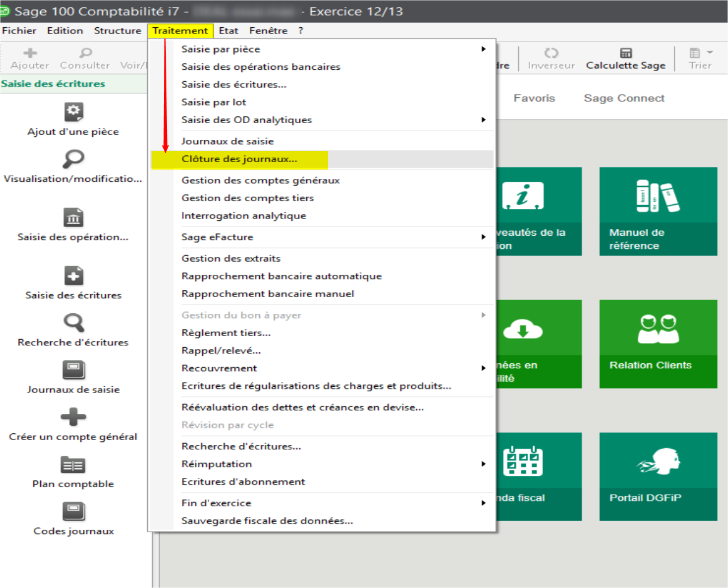Select Clôture des journaux menu entry
728x588 pixels.
(239, 159)
